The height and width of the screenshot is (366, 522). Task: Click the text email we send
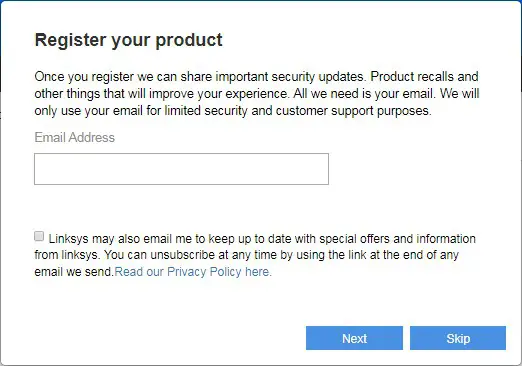pos(74,272)
